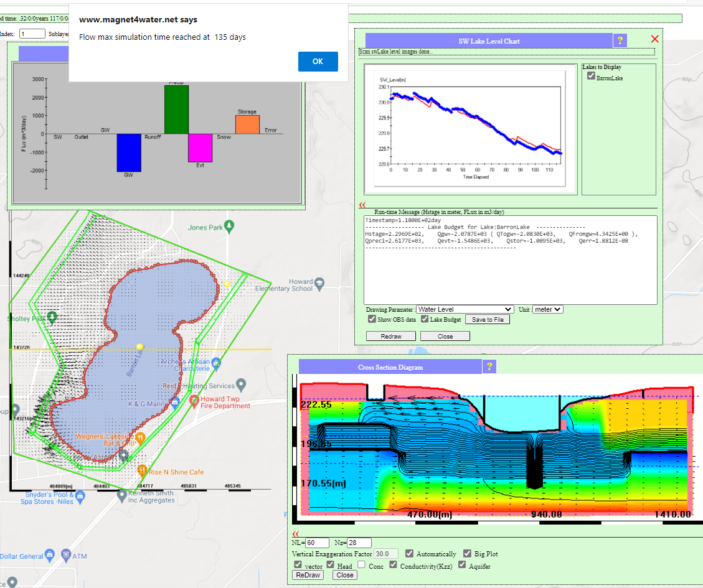Collapse cross section options with red chevrons
Screen dimensions: 703x588
click(x=295, y=534)
